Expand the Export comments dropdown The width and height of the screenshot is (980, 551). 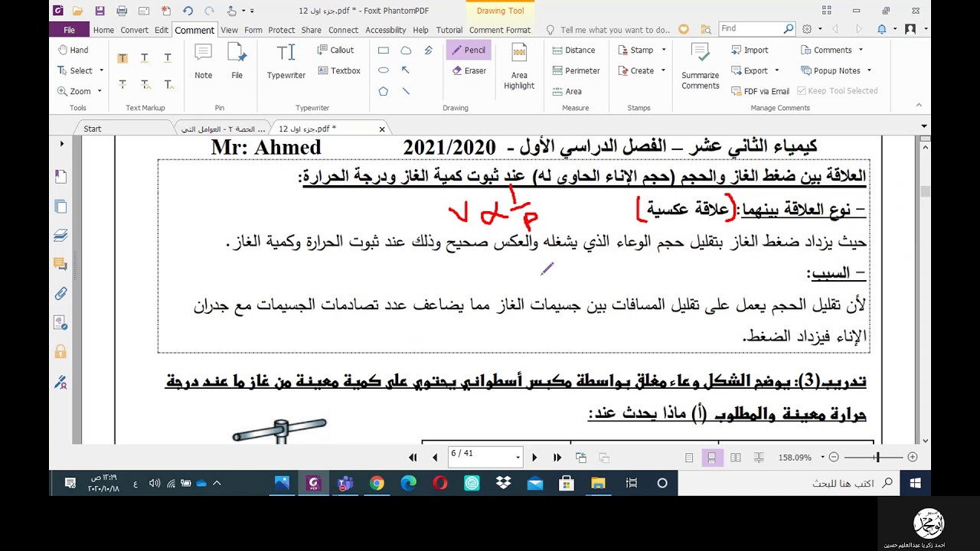(776, 70)
